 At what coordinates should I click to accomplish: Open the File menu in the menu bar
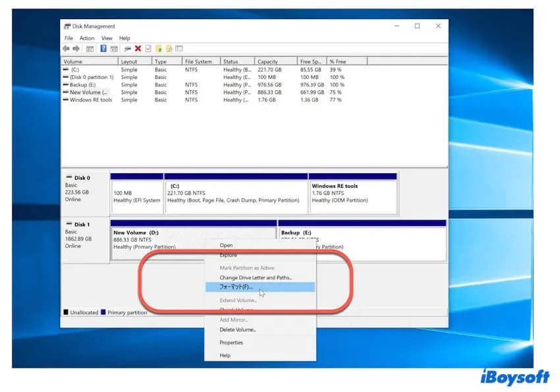69,38
